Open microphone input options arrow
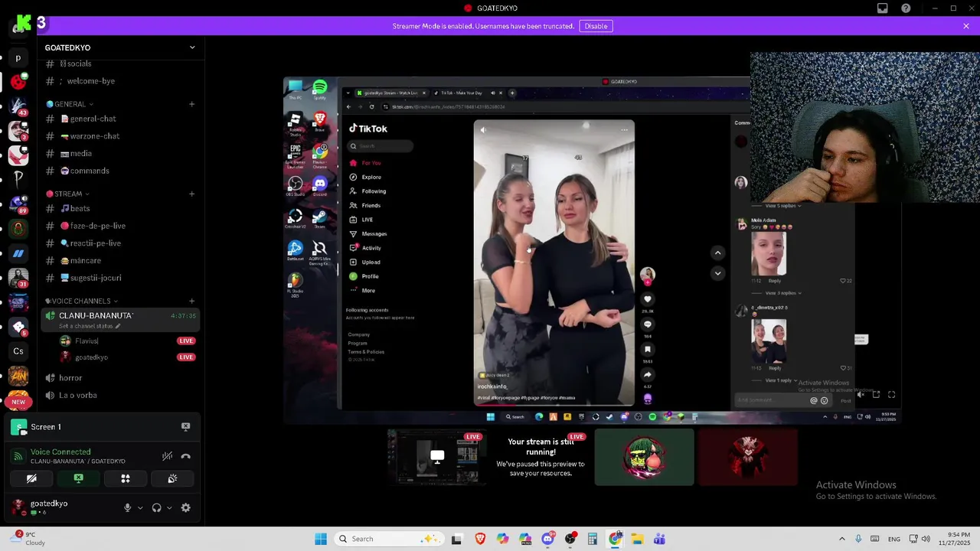980x551 pixels. (139, 507)
